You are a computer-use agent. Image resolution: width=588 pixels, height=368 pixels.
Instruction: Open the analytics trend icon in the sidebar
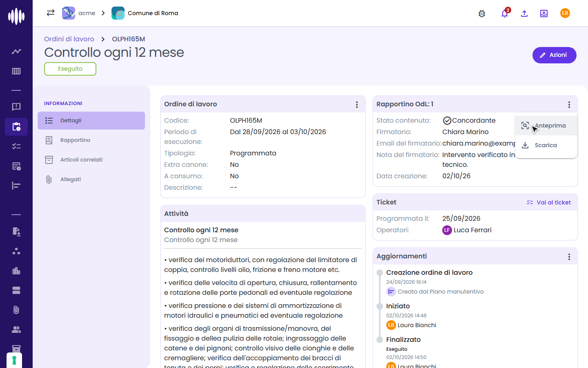coord(16,52)
